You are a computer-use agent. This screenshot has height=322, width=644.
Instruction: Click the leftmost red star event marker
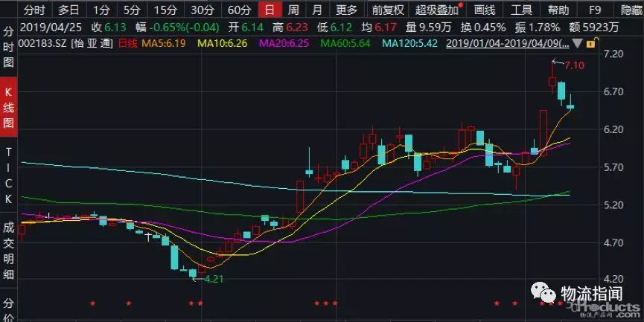click(92, 303)
